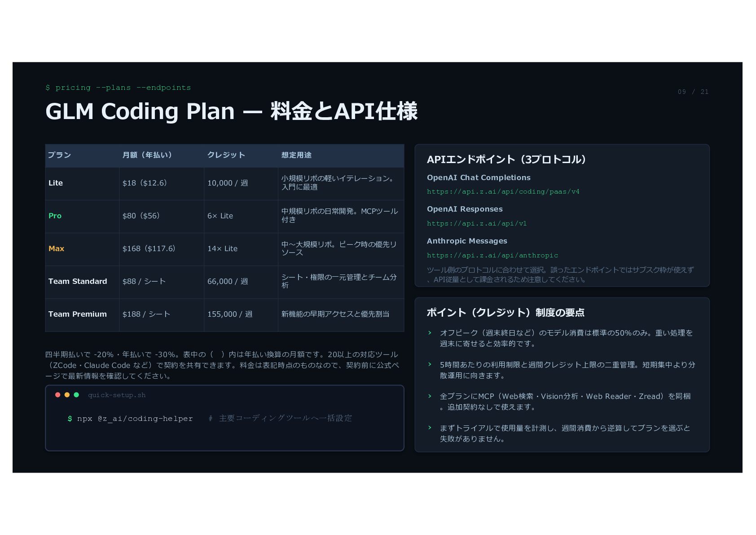Viewport: 756px width, 535px height.
Task: Click the 66,000 / 週 credit cell
Action: pyautogui.click(x=241, y=282)
